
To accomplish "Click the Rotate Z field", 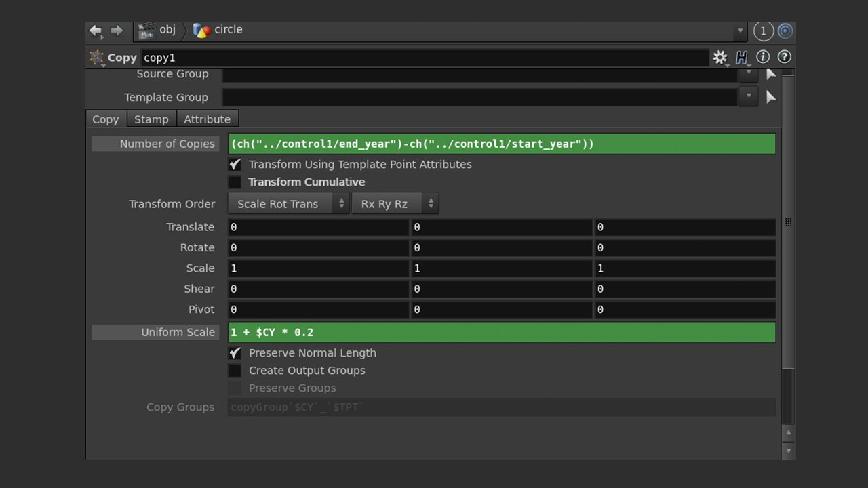I will tap(685, 248).
